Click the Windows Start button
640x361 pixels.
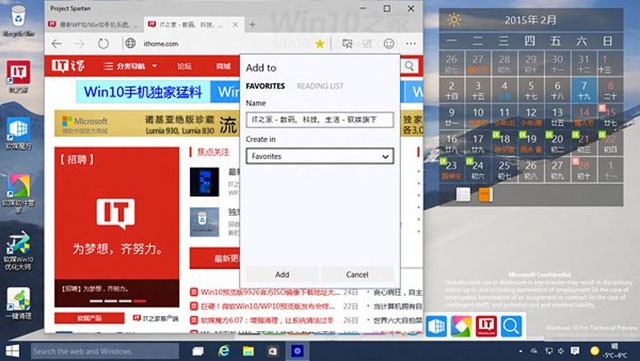pos(13,351)
